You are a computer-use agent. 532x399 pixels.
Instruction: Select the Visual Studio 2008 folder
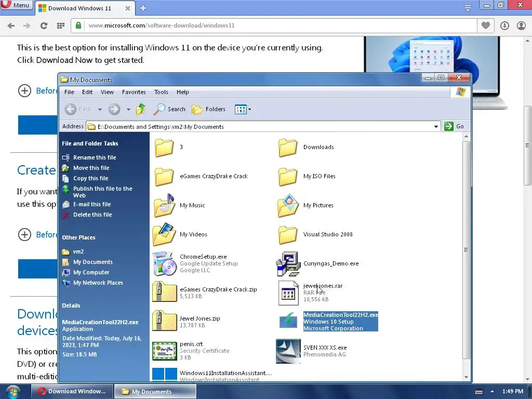[288, 234]
